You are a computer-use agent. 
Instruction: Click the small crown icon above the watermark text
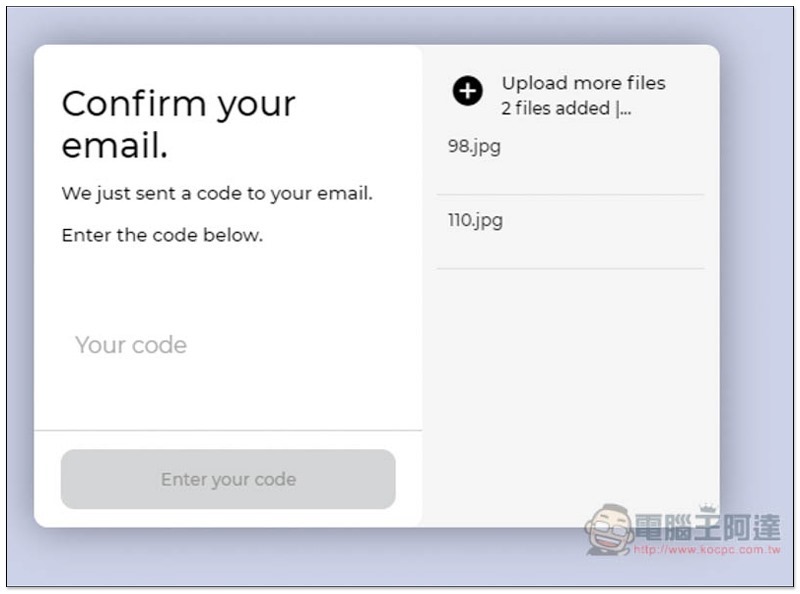coord(708,508)
